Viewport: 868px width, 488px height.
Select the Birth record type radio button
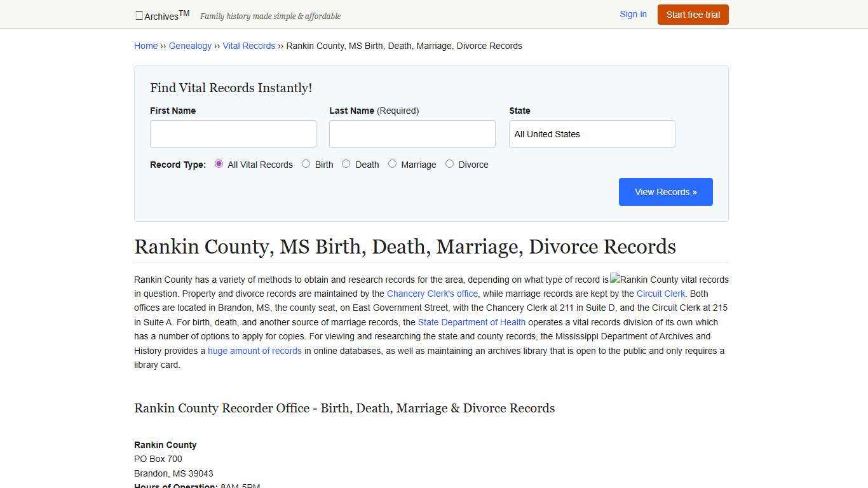coord(306,164)
